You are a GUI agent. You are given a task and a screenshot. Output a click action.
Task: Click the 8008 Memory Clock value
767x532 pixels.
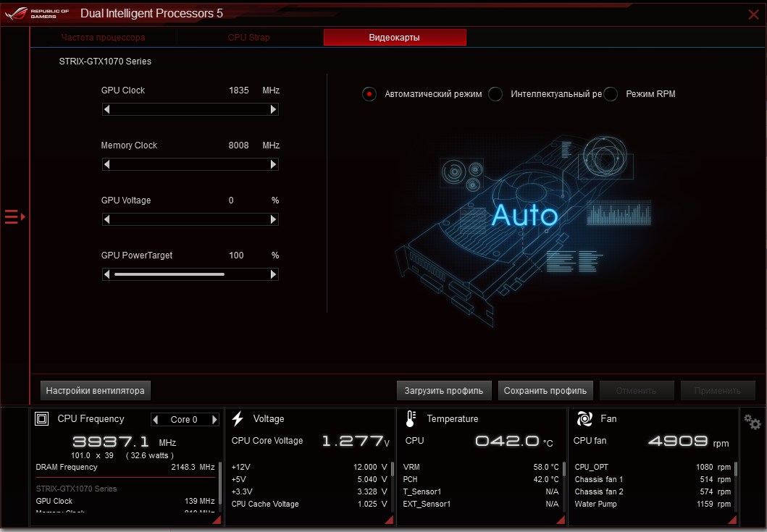[x=239, y=145]
